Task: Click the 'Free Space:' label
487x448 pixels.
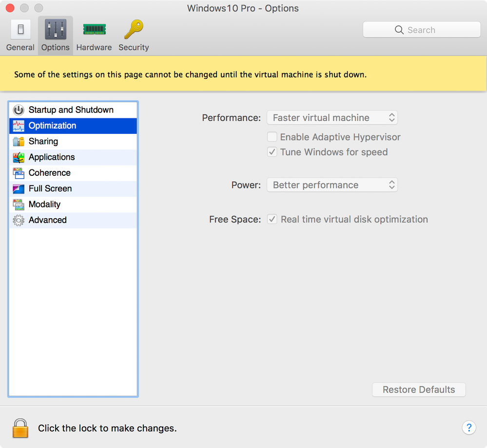Action: click(x=235, y=219)
